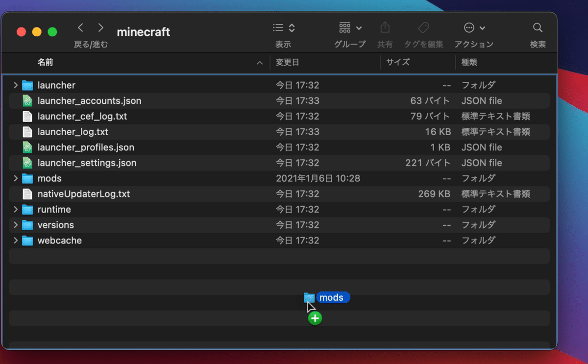
Task: Expand the launcher folder disclosure arrow
Action: click(x=16, y=85)
